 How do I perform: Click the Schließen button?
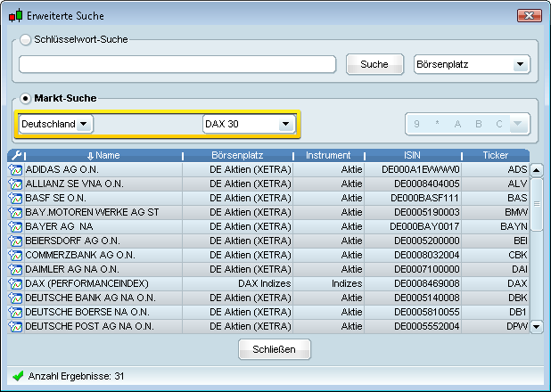(275, 349)
